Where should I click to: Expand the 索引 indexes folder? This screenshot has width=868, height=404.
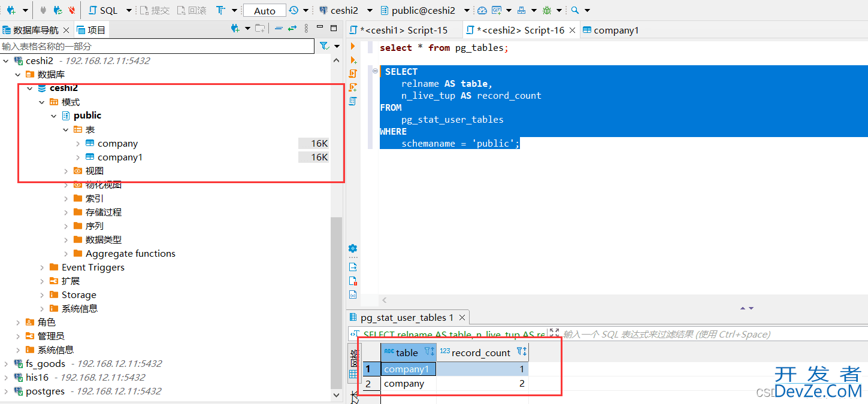65,198
